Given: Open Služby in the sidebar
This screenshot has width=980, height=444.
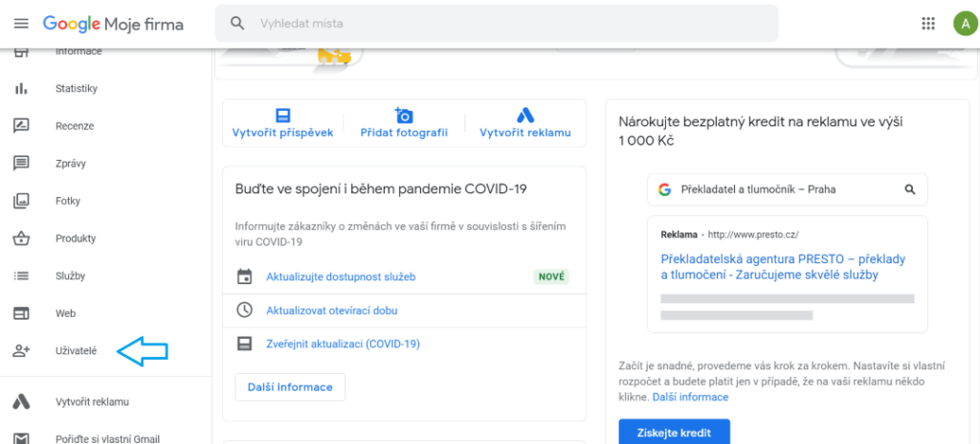Looking at the screenshot, I should click(x=70, y=276).
